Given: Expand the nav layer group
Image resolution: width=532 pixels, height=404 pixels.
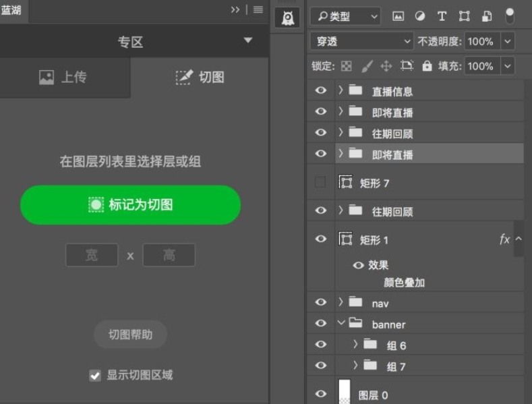Looking at the screenshot, I should pyautogui.click(x=341, y=302).
